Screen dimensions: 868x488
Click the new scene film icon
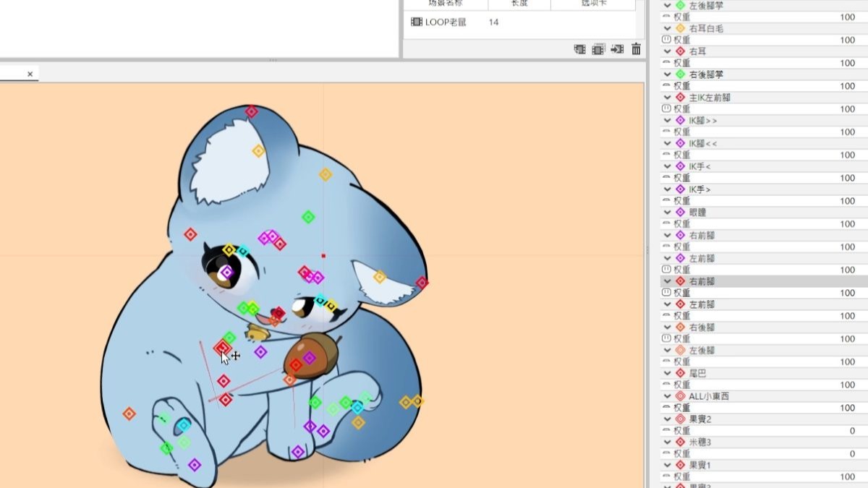579,49
